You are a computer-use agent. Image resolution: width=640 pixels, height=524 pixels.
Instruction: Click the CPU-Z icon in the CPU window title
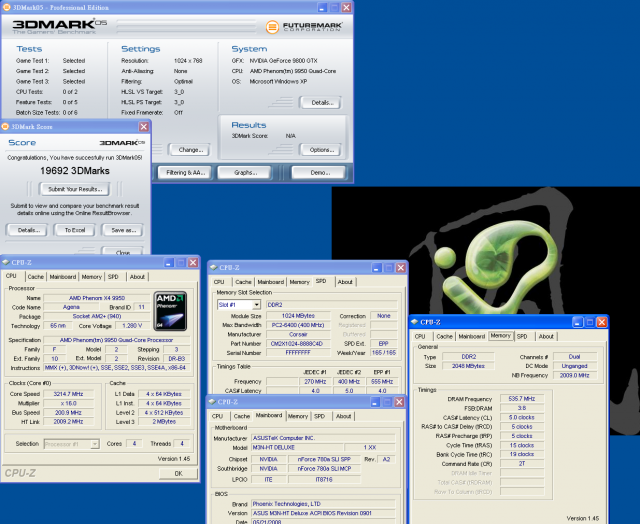[x=6, y=262]
